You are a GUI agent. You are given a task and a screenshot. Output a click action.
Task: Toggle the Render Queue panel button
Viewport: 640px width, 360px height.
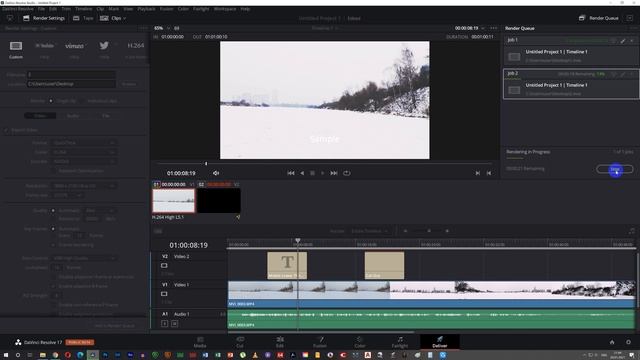tap(599, 18)
